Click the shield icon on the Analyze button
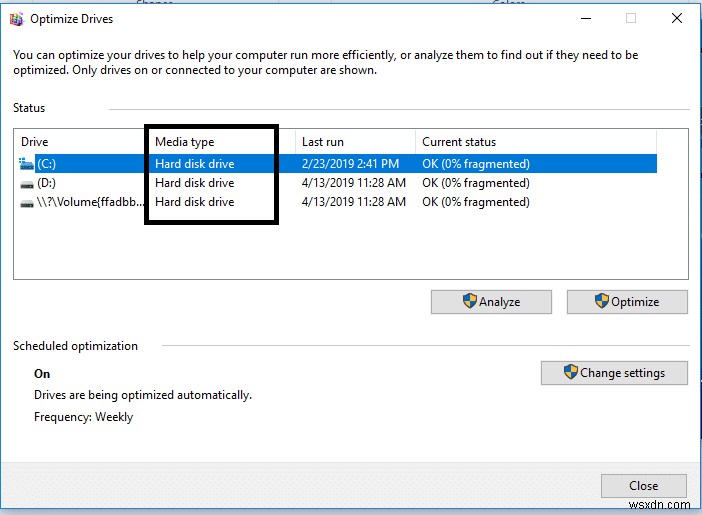Image resolution: width=702 pixels, height=515 pixels. pyautogui.click(x=469, y=300)
